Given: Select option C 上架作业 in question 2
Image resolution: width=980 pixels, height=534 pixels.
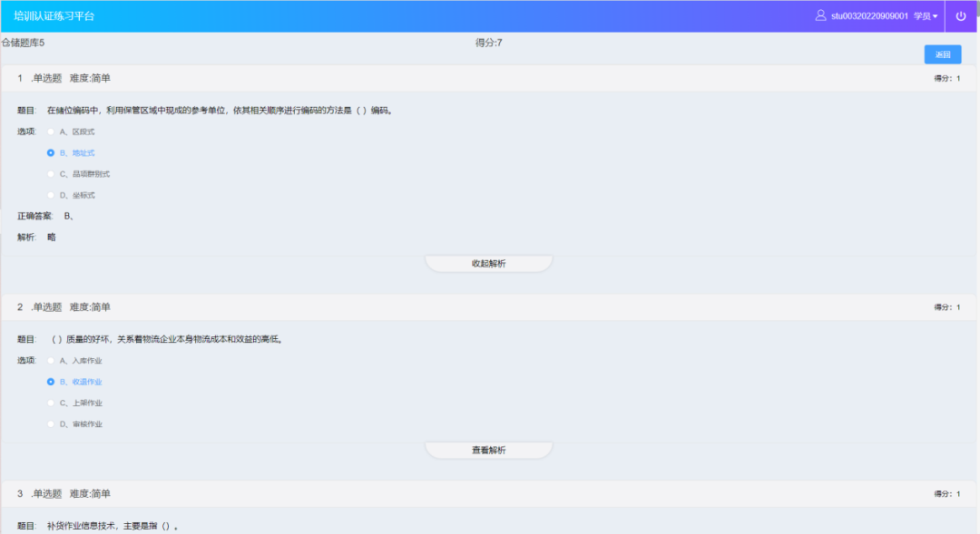Looking at the screenshot, I should 51,403.
